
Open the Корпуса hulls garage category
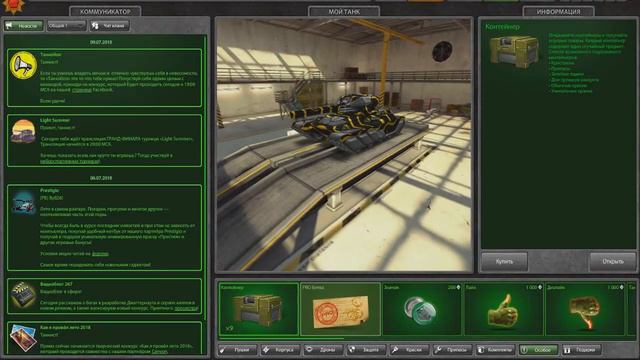click(x=280, y=350)
